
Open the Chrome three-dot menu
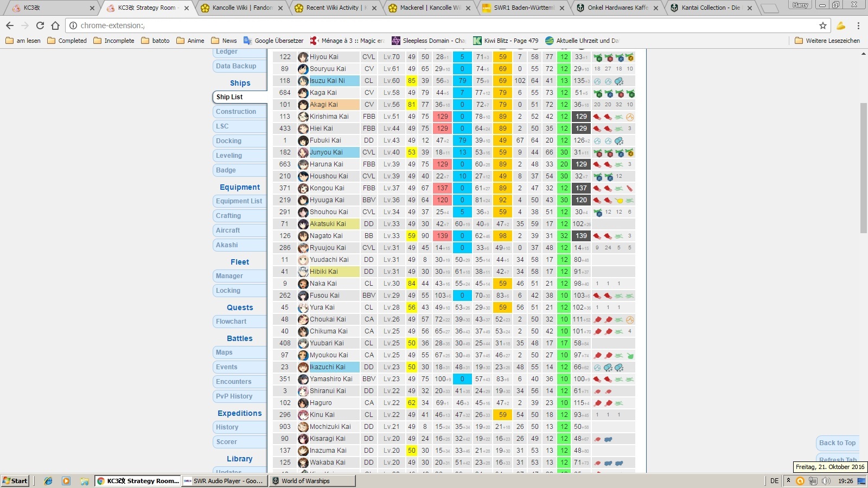(858, 25)
